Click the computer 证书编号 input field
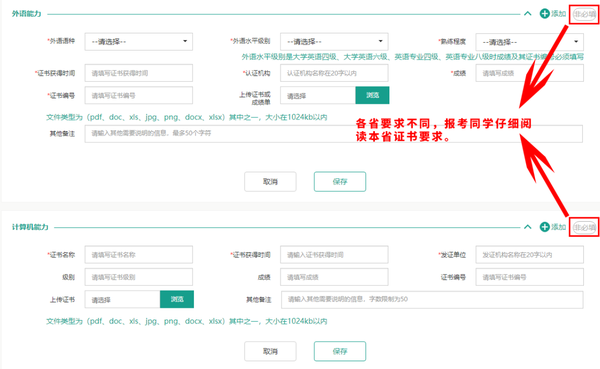This screenshot has height=369, width=600. click(x=530, y=277)
